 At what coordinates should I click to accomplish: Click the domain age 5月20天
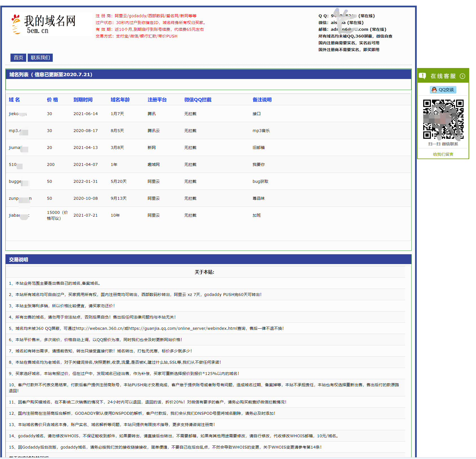tap(119, 181)
